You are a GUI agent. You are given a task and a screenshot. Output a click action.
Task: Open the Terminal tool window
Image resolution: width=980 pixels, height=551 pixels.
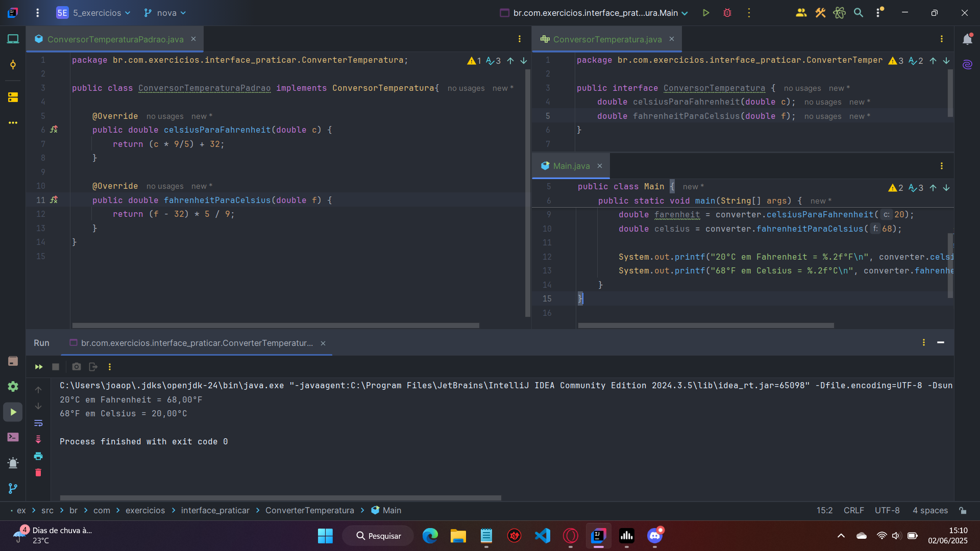click(13, 437)
